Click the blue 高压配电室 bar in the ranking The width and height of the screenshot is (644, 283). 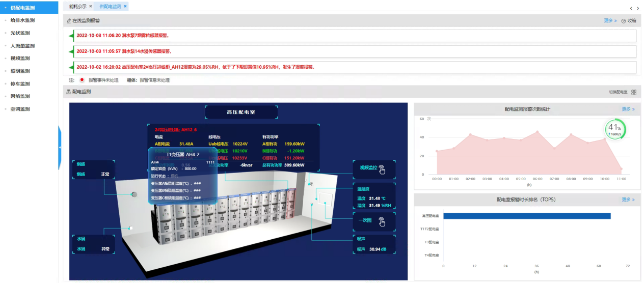[526, 216]
